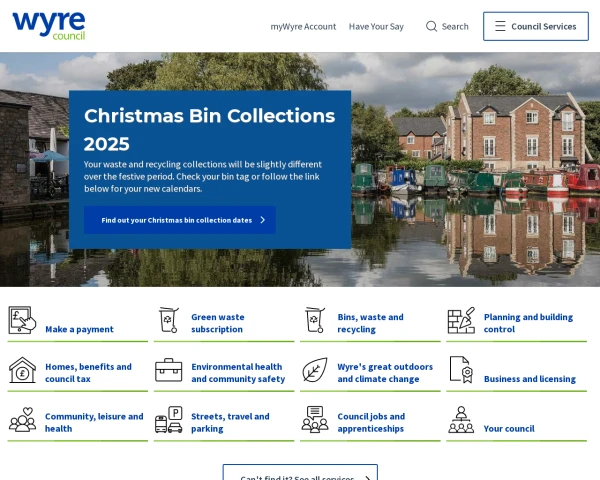Click the Wyre Council logo
Screen dimensions: 600x480
49,25
